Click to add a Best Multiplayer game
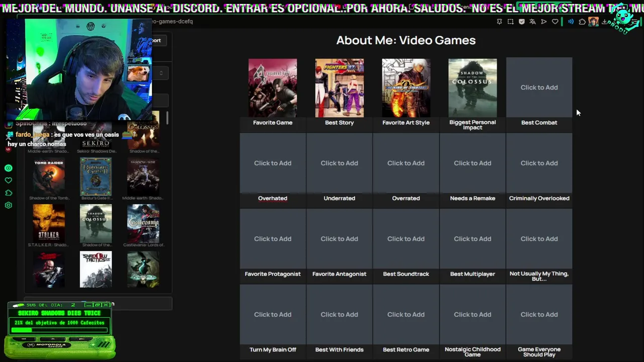 tap(472, 239)
